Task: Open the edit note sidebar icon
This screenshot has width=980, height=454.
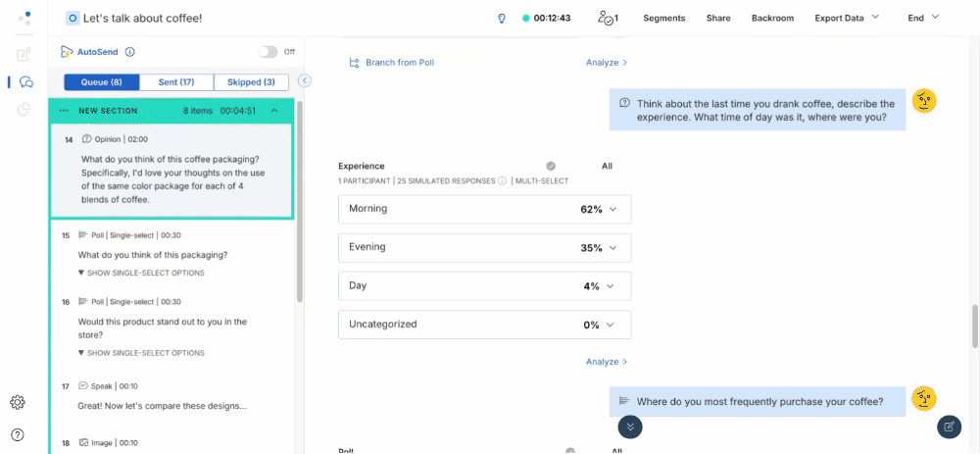Action: coord(24,54)
